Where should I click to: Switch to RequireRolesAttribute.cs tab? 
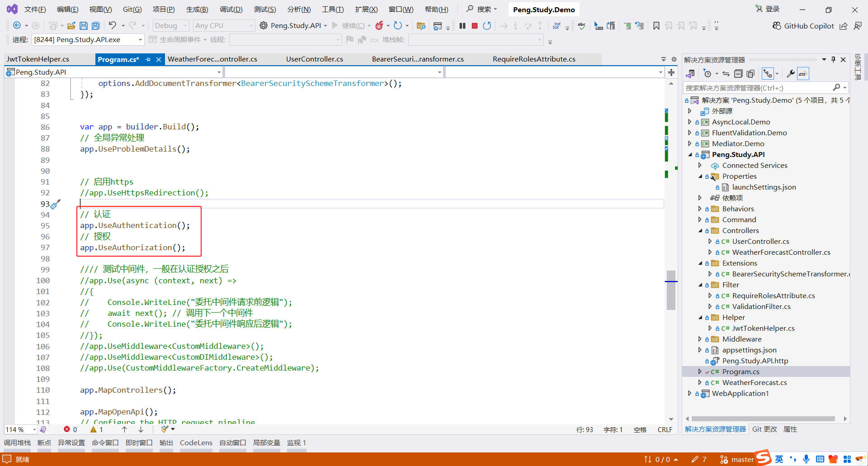pos(534,59)
